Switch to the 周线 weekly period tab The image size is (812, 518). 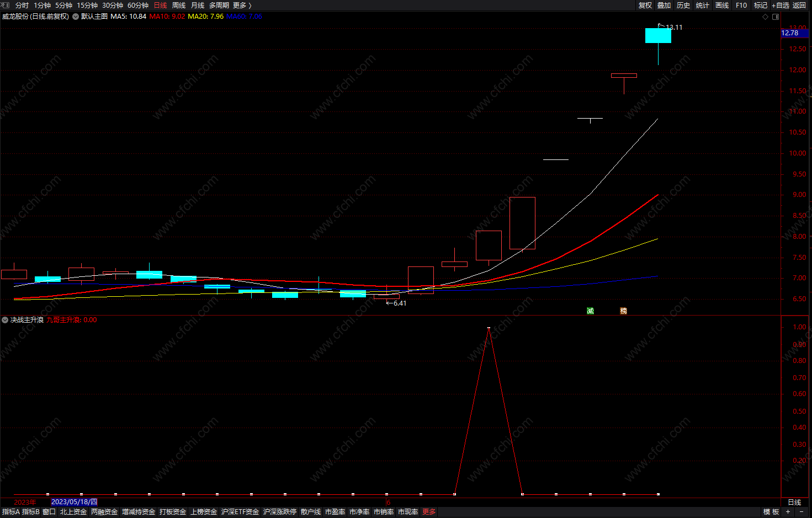pyautogui.click(x=179, y=6)
